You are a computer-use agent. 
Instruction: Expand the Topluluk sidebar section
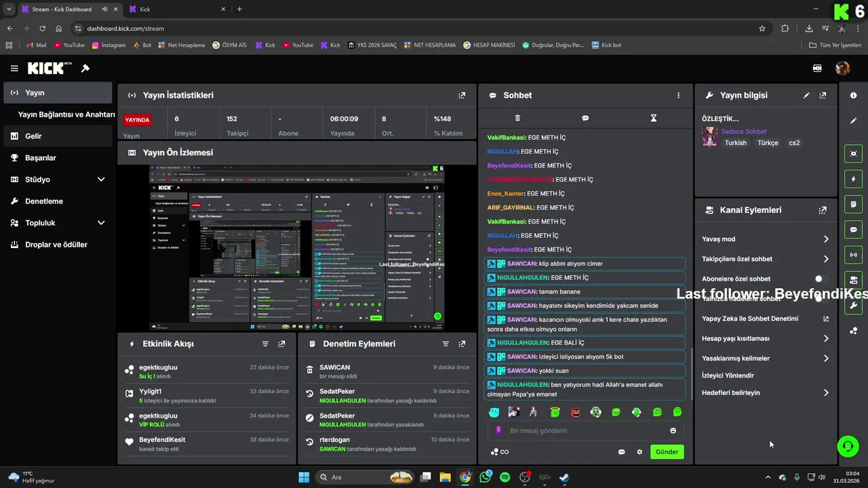click(x=101, y=223)
